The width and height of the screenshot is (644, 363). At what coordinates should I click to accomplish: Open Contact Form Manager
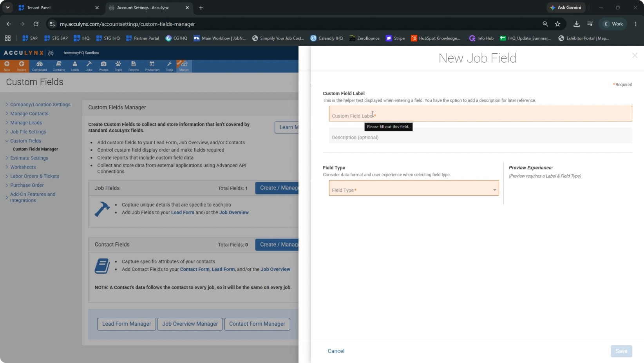tap(257, 324)
